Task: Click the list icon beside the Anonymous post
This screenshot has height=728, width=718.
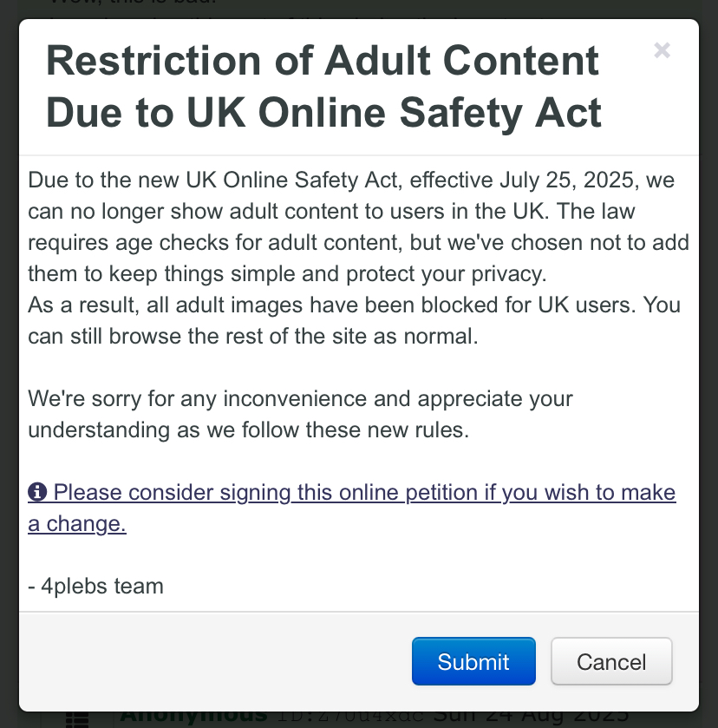Action: coord(78,719)
